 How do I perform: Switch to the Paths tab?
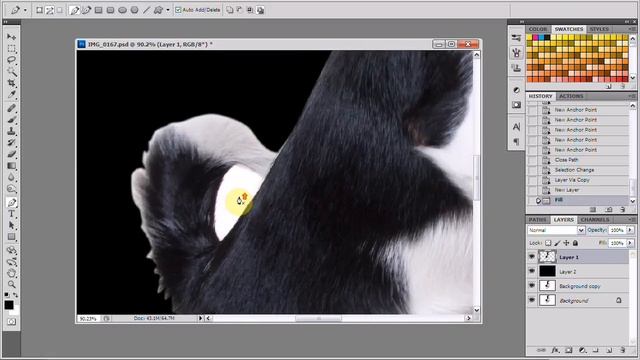(x=537, y=220)
